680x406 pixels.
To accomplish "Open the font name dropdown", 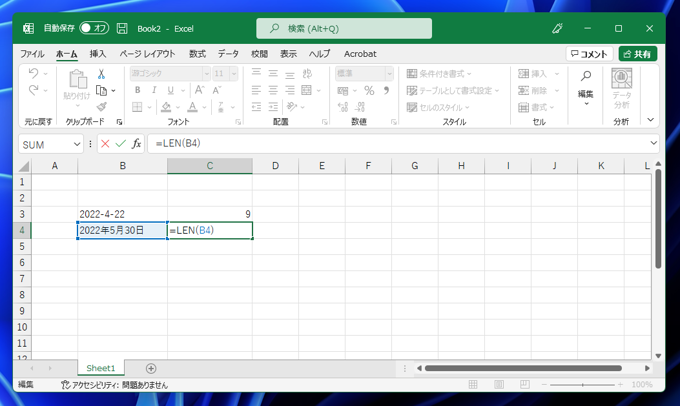I will [x=206, y=74].
